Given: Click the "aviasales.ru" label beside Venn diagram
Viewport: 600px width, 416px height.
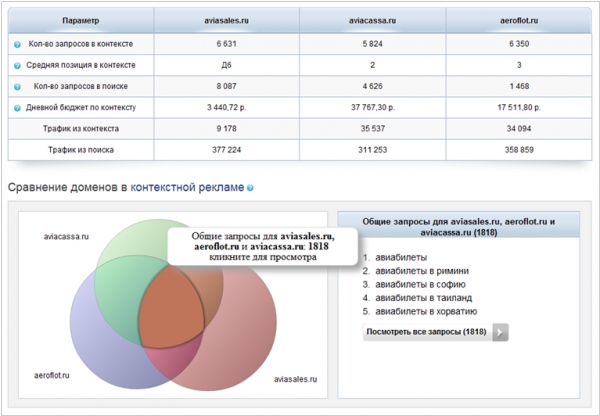Looking at the screenshot, I should click(295, 379).
